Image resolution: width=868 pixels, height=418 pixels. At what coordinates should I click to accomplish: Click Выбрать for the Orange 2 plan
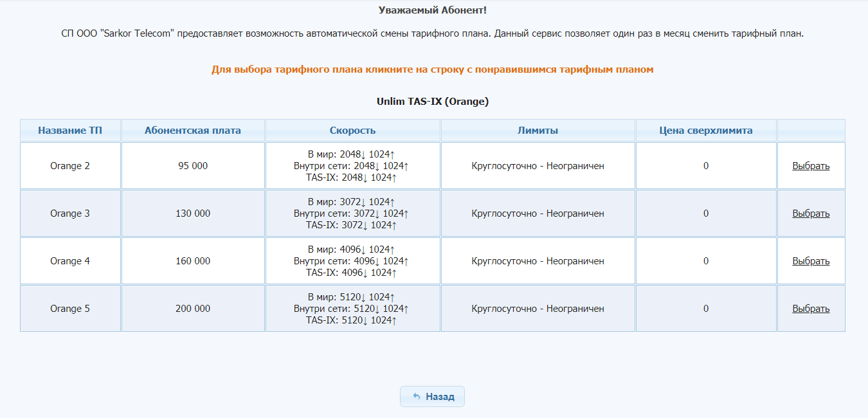[811, 166]
